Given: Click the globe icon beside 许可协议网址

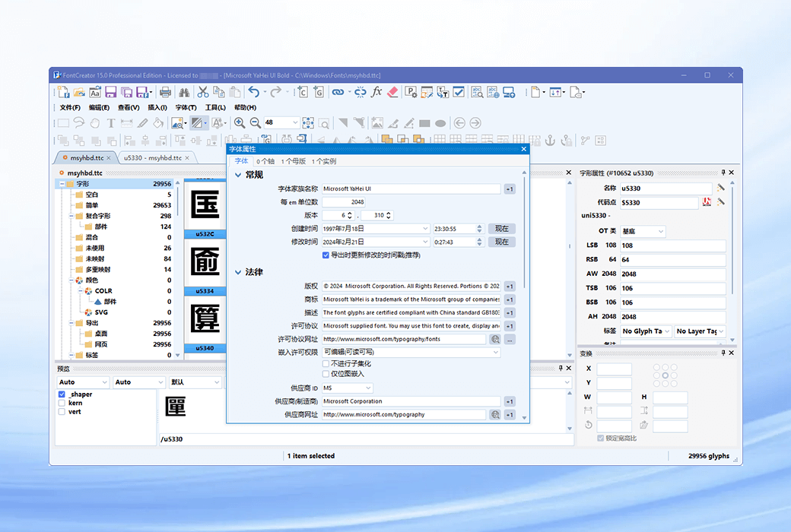Looking at the screenshot, I should [495, 340].
